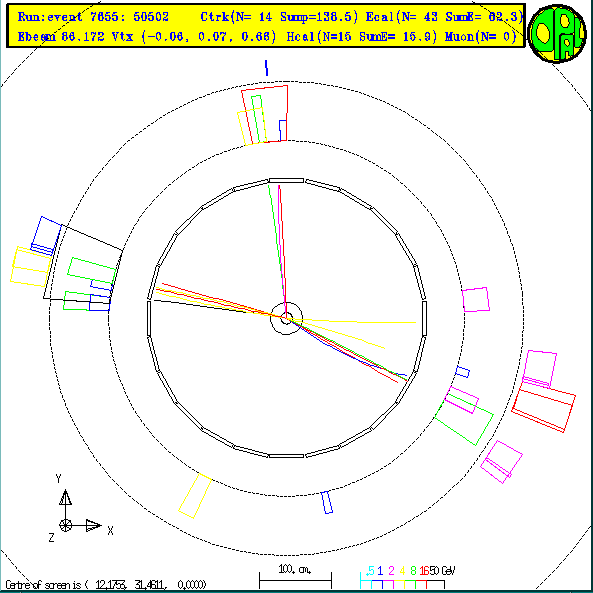The image size is (593, 593).
Task: Click the green 8 GeV legend label
Action: coord(413,570)
